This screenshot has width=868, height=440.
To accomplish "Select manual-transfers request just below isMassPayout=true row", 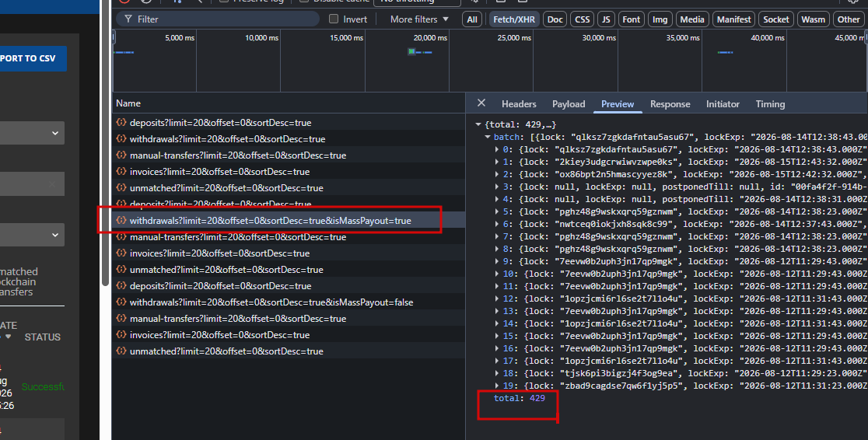I will (x=289, y=237).
